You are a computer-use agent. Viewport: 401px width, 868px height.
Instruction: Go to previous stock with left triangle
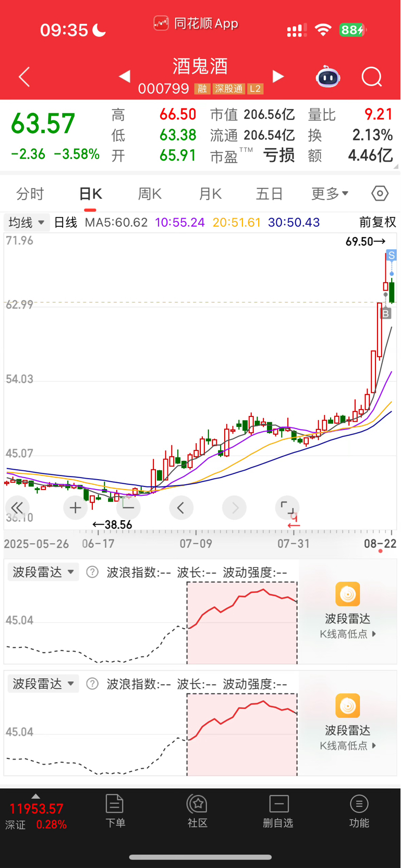[x=124, y=77]
